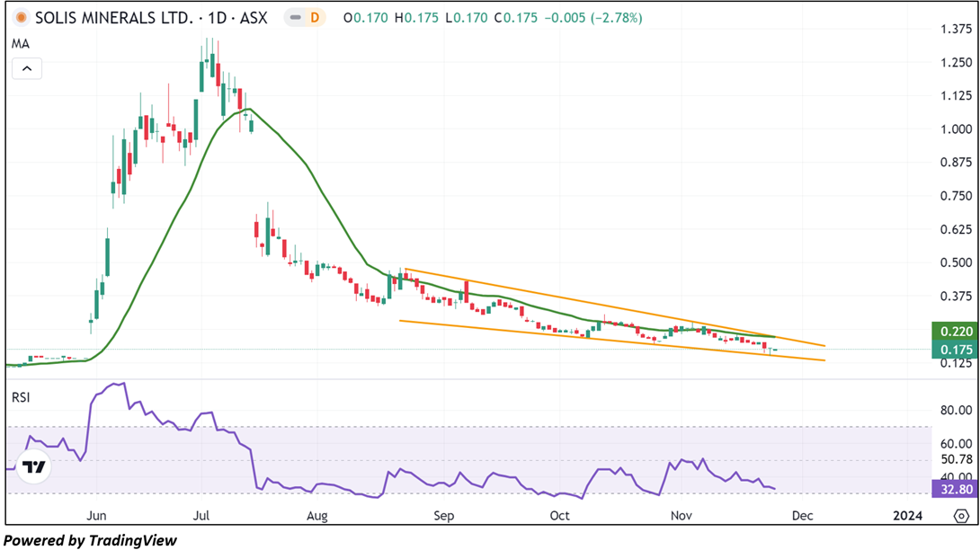Image resolution: width=980 pixels, height=550 pixels.
Task: Click the Dec date label on time axis
Action: [x=803, y=516]
